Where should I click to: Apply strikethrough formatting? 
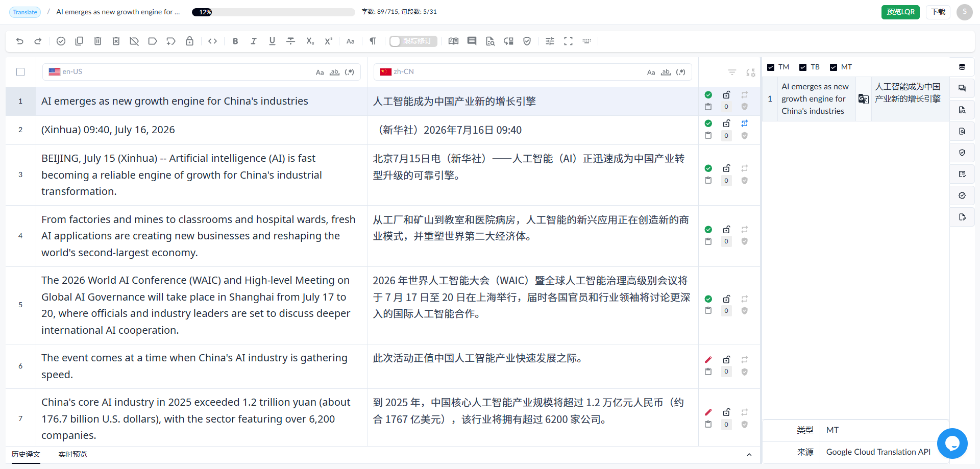coord(290,41)
